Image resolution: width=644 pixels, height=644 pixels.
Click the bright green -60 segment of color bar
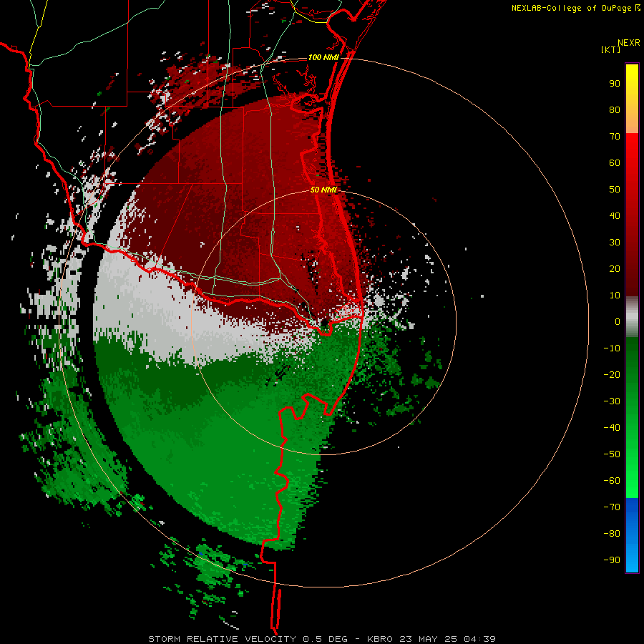point(632,489)
